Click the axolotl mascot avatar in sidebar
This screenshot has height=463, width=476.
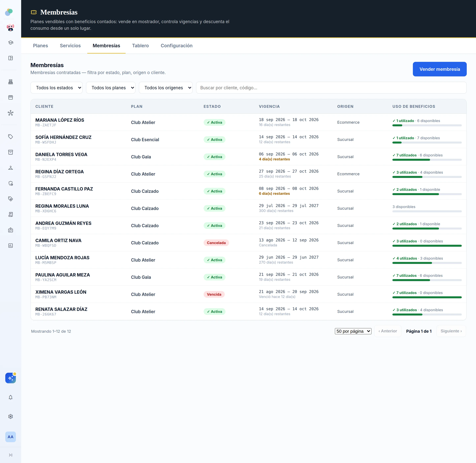(x=10, y=27)
